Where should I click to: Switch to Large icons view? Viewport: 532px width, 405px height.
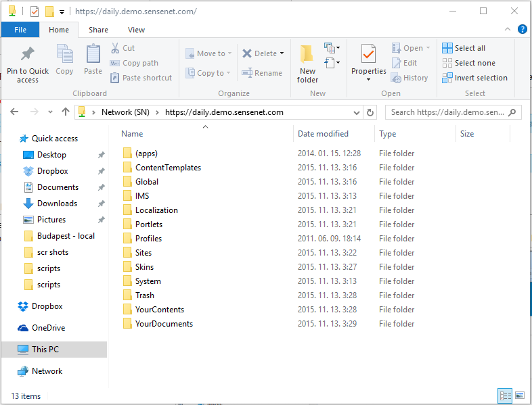tap(520, 396)
